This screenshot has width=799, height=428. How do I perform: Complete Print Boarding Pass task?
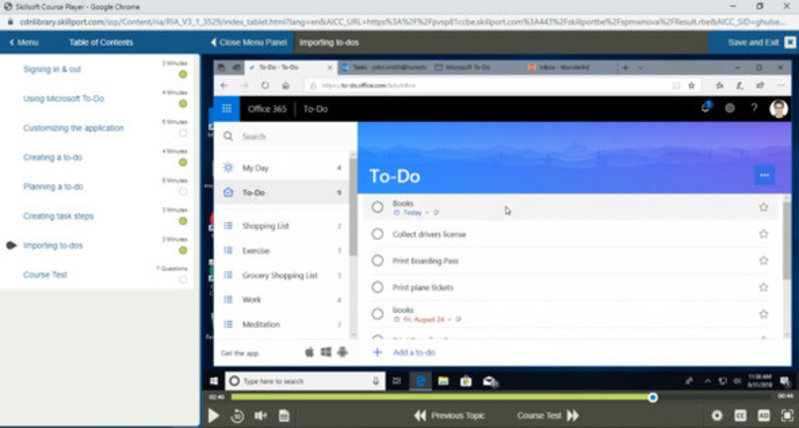pos(377,260)
